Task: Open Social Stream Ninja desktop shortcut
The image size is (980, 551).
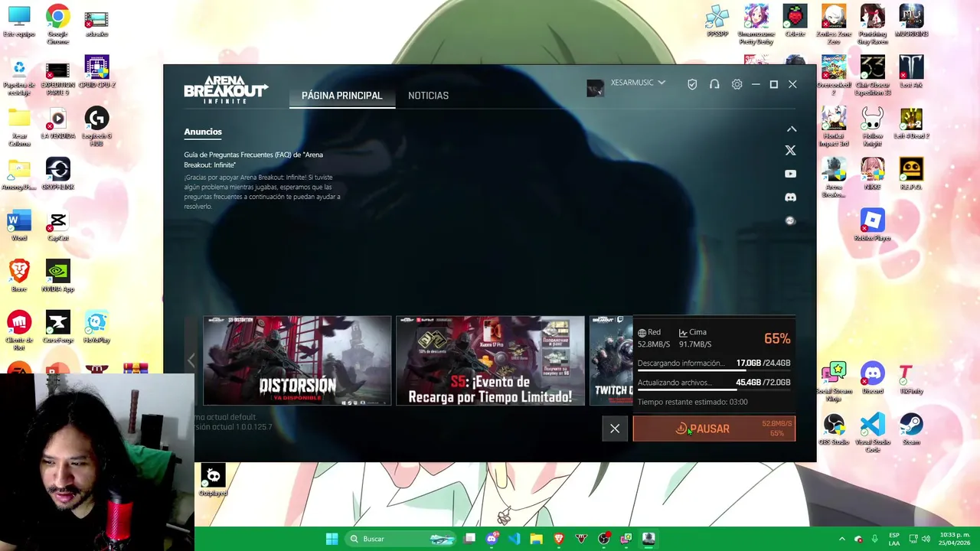Action: (834, 382)
